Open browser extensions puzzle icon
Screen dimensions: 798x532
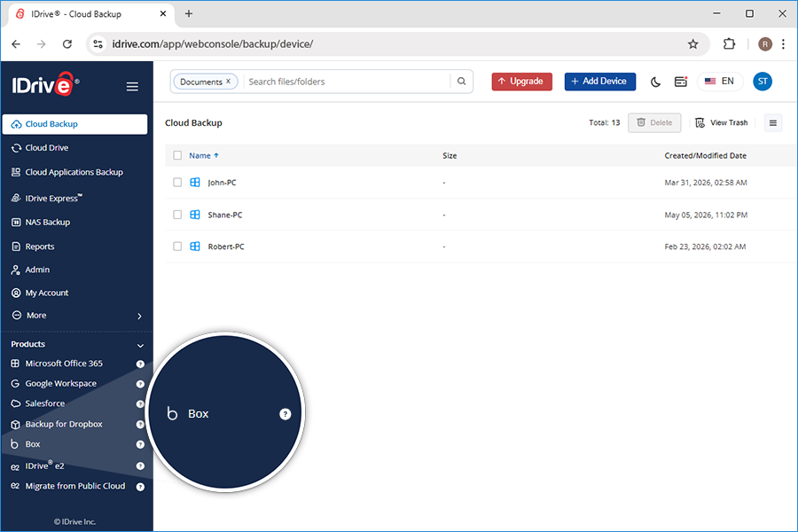(x=730, y=43)
